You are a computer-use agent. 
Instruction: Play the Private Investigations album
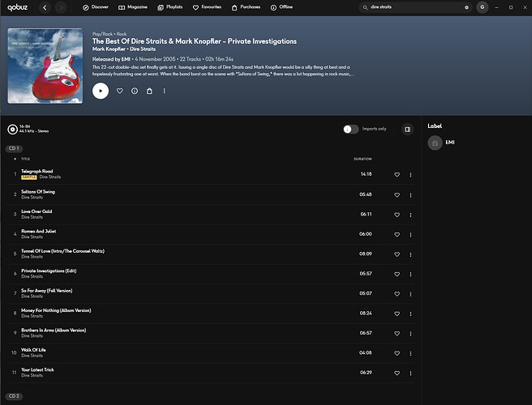point(101,91)
